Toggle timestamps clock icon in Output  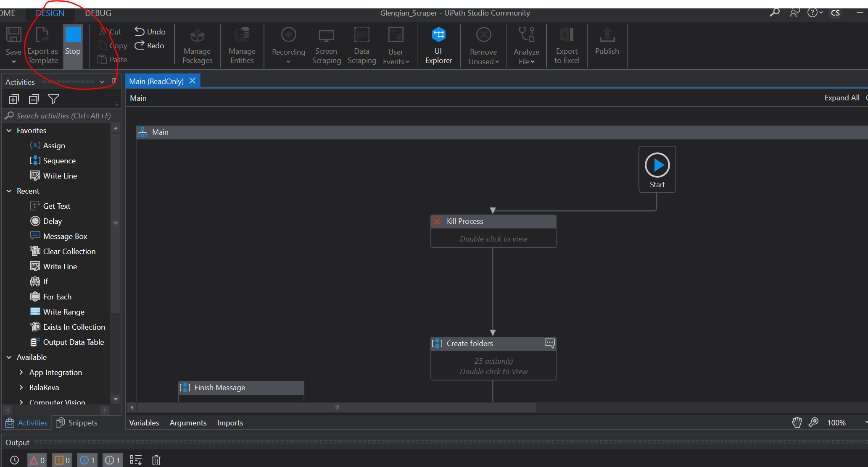coord(14,460)
